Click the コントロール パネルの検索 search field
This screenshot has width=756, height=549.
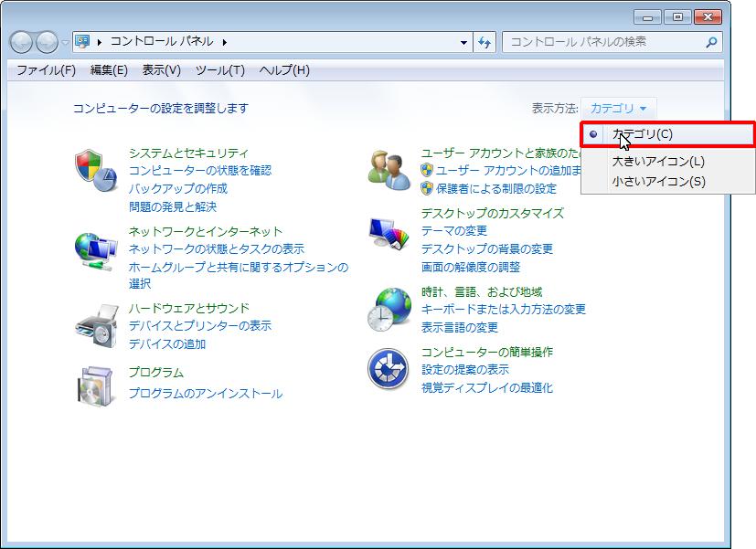(603, 42)
